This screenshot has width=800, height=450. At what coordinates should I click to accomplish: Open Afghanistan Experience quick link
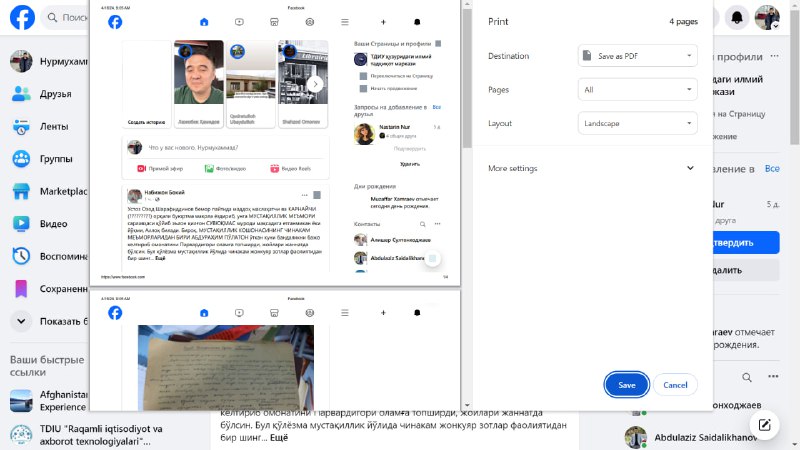(x=48, y=401)
